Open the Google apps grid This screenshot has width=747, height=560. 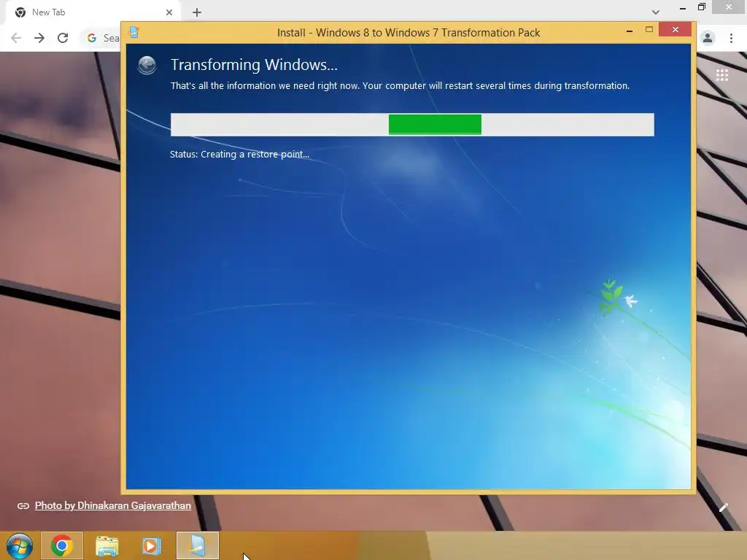pos(722,75)
